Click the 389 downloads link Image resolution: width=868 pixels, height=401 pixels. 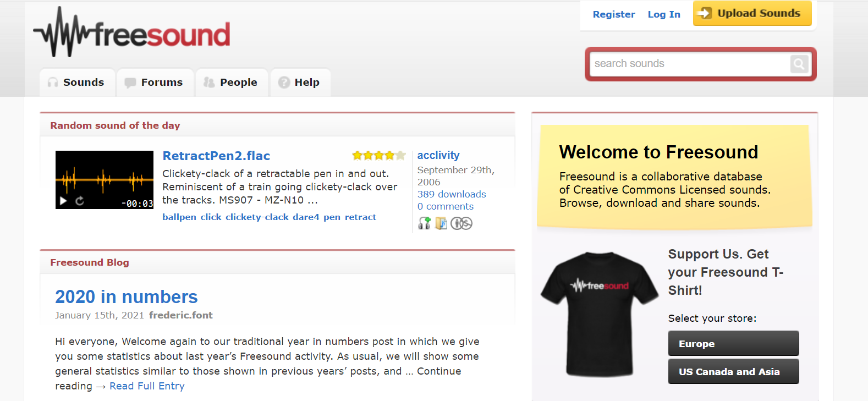452,194
